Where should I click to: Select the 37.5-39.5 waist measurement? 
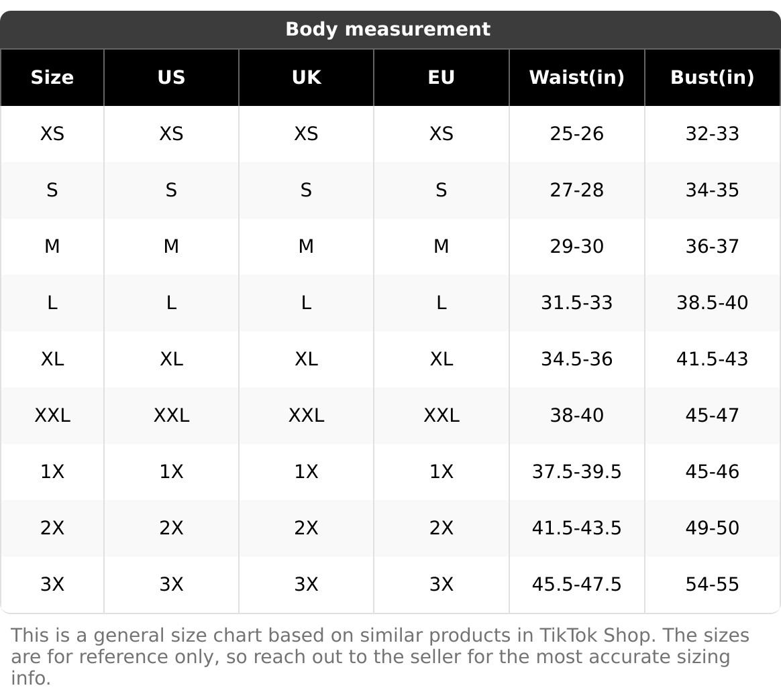coord(576,472)
